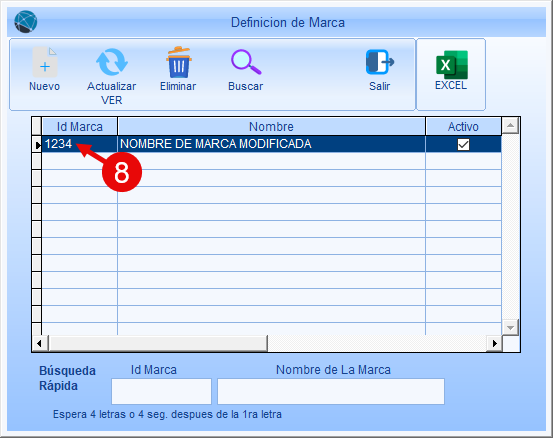Open the Buscar magnifying glass tool
The height and width of the screenshot is (438, 553).
click(246, 62)
